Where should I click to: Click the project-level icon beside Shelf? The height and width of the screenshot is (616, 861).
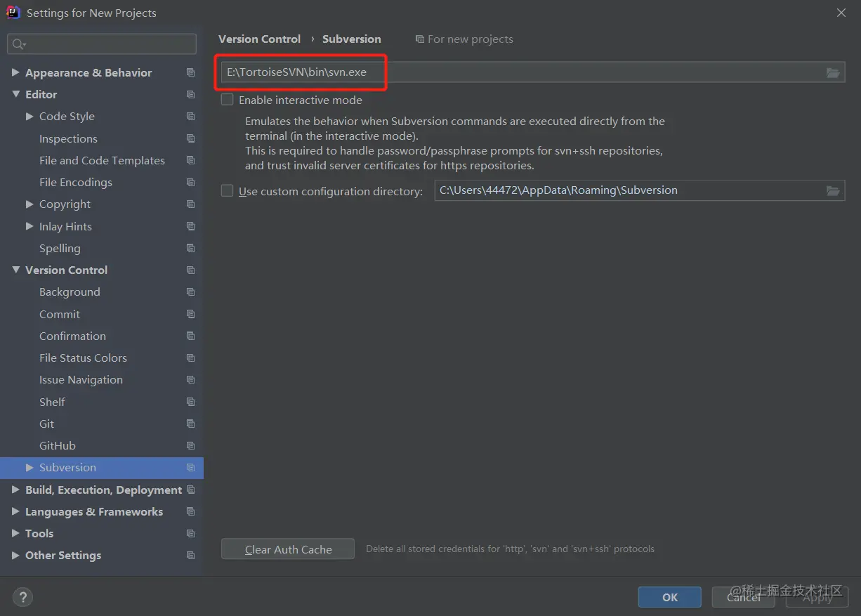click(x=190, y=402)
